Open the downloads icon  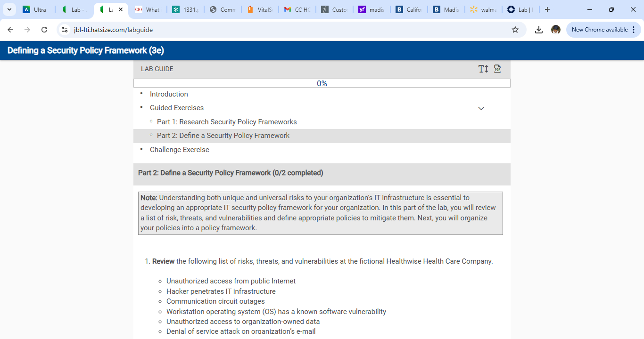(539, 30)
